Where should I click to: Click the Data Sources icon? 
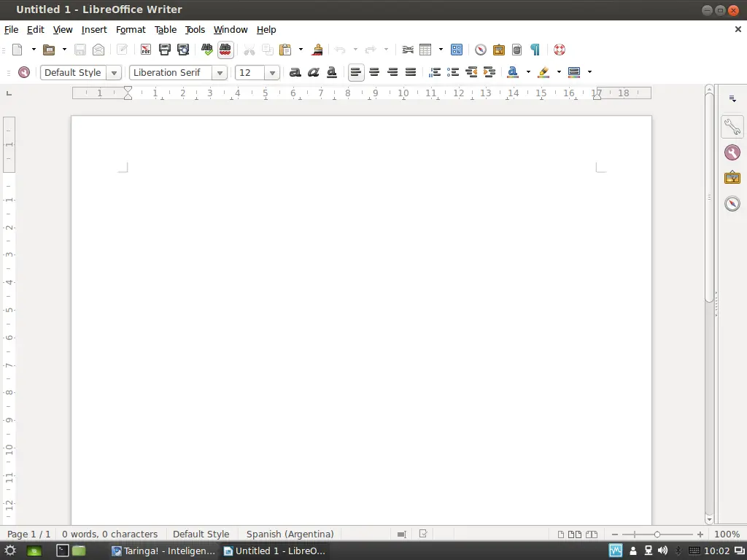[517, 50]
